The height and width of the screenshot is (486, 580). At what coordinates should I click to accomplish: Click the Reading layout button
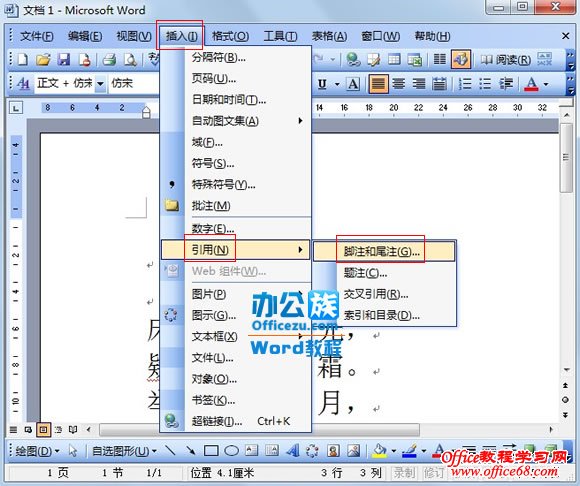point(505,60)
